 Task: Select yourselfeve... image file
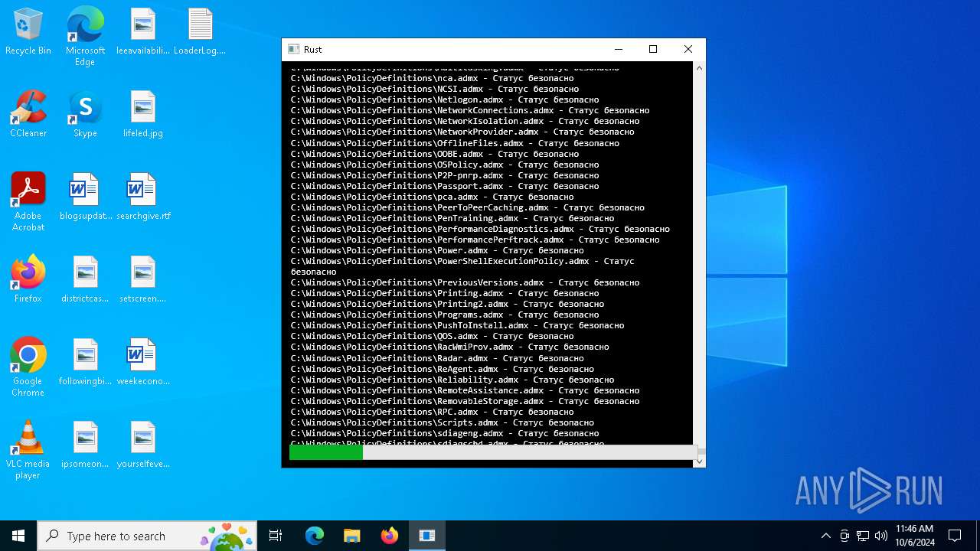pyautogui.click(x=143, y=445)
